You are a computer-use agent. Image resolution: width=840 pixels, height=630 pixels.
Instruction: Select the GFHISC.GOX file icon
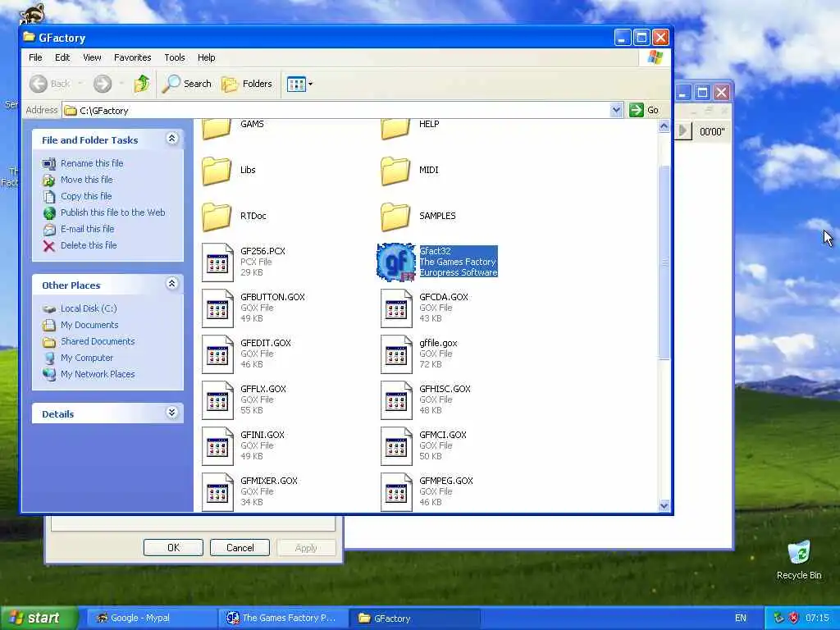pyautogui.click(x=396, y=400)
